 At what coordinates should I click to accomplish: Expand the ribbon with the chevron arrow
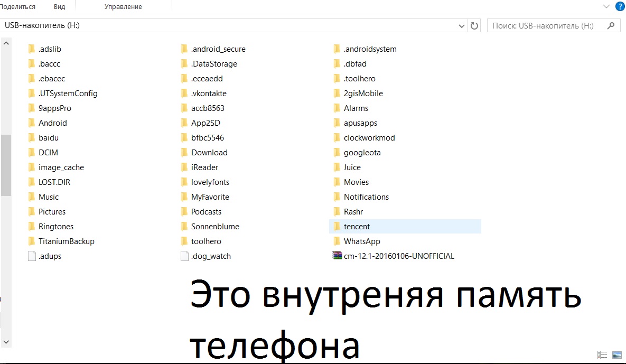606,7
